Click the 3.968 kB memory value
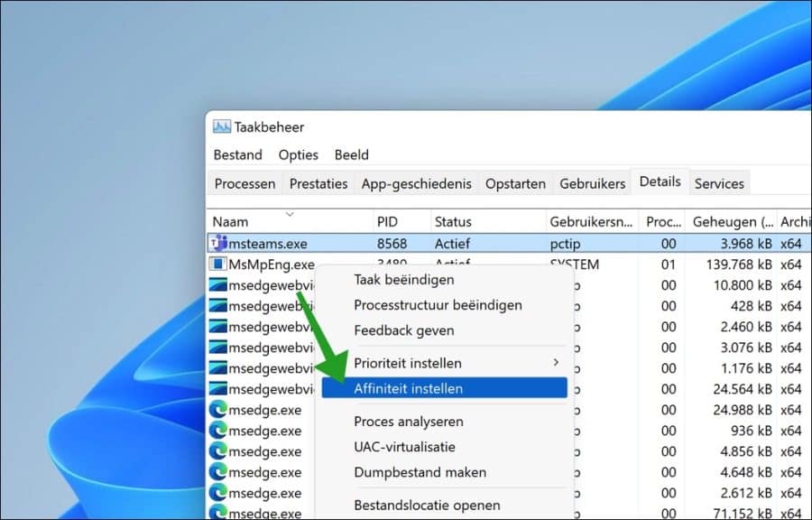 point(746,244)
